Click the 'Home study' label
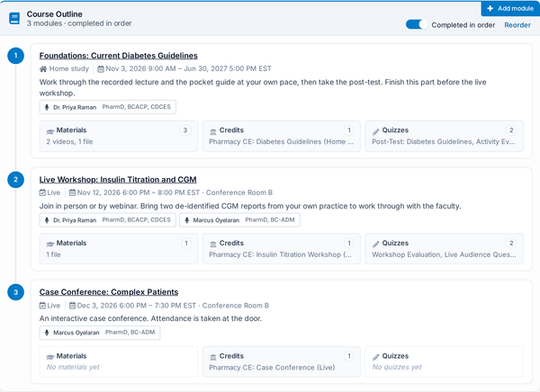Image resolution: width=540 pixels, height=392 pixels. (69, 69)
